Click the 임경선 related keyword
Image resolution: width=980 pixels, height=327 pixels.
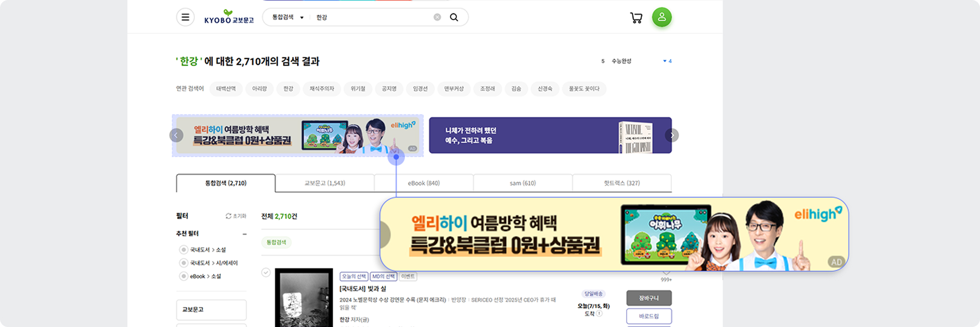(x=420, y=89)
